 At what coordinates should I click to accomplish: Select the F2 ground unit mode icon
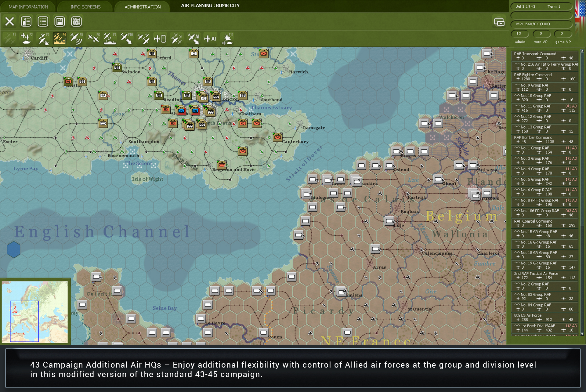tap(26, 38)
